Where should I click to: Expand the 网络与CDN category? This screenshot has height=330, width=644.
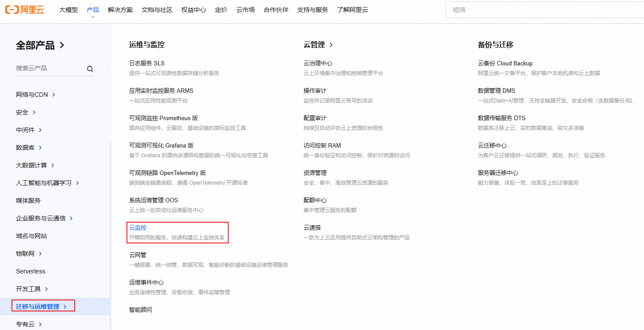pyautogui.click(x=35, y=95)
